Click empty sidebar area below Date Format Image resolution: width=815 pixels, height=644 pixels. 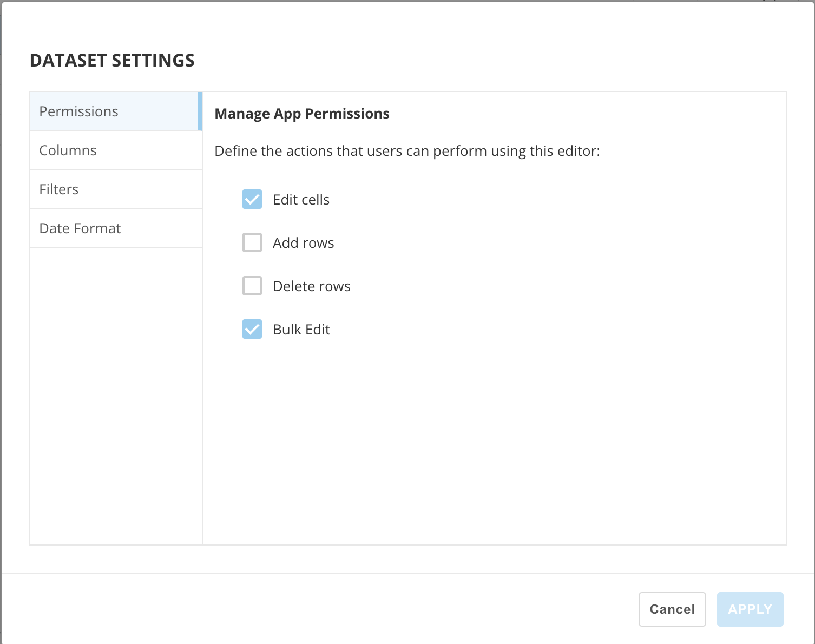(x=116, y=395)
